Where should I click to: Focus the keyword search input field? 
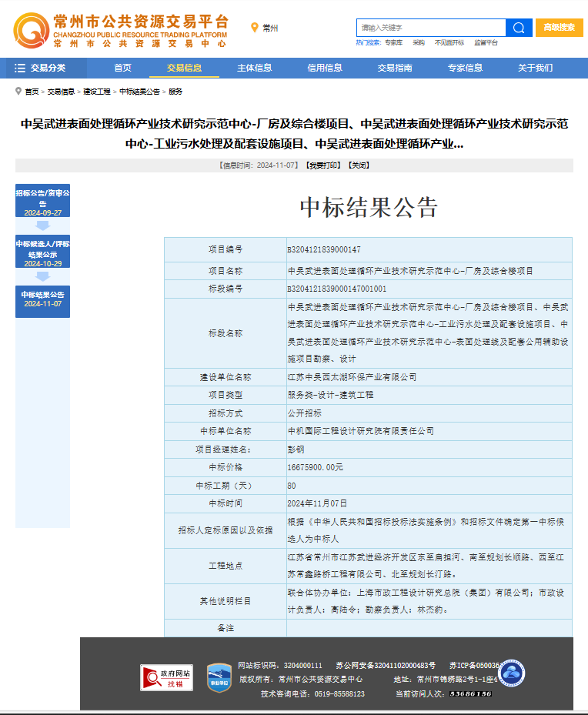click(431, 28)
